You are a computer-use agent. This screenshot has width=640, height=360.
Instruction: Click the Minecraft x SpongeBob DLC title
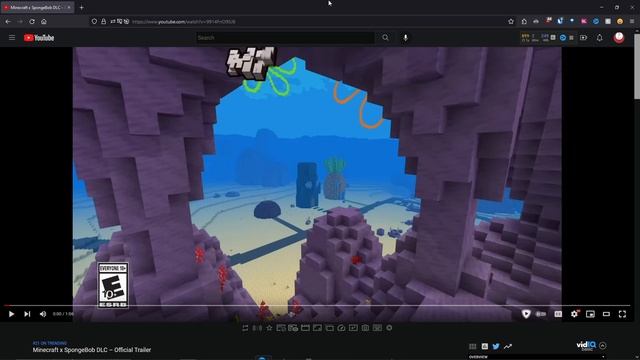(x=92, y=350)
